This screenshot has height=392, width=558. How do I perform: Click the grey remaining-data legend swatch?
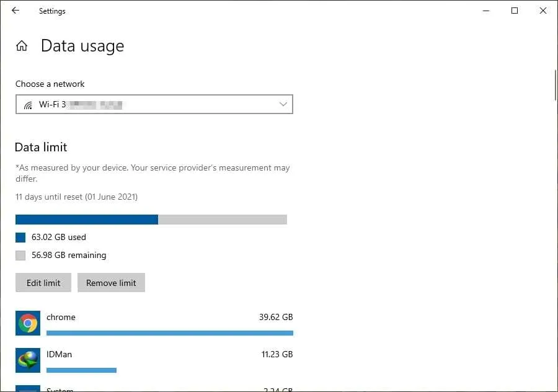click(20, 256)
